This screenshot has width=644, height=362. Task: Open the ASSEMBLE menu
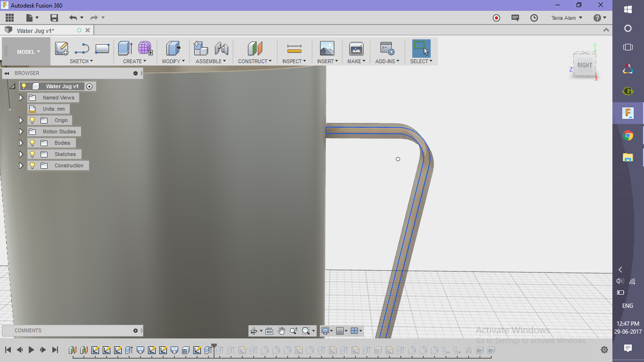click(x=211, y=61)
